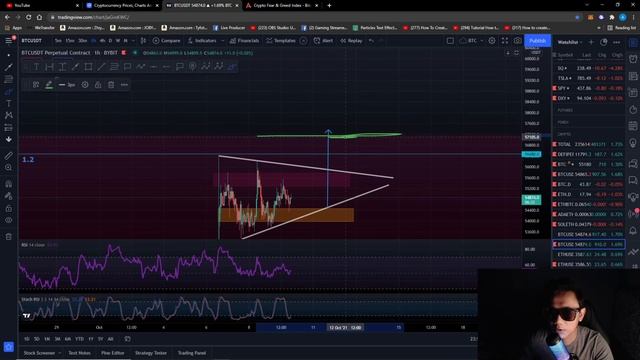Delete selected drawing with trash icon
This screenshot has height=360, width=640.
click(x=111, y=85)
